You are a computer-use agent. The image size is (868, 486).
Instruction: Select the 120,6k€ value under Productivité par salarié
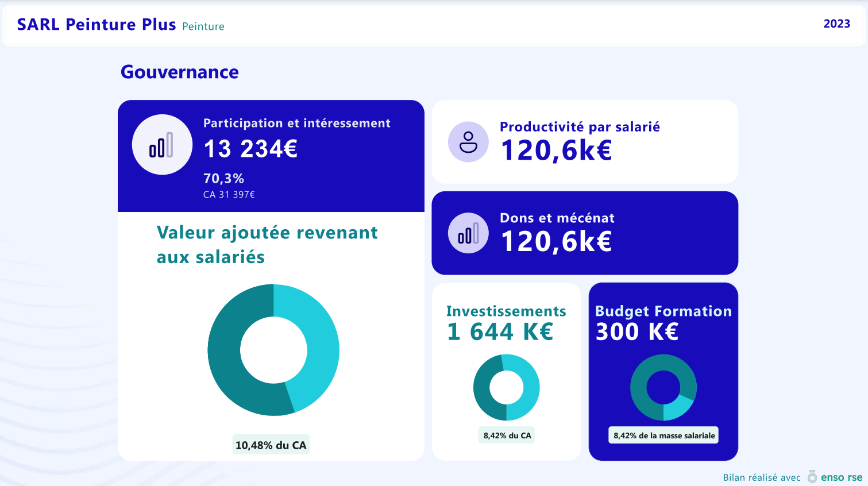(556, 151)
